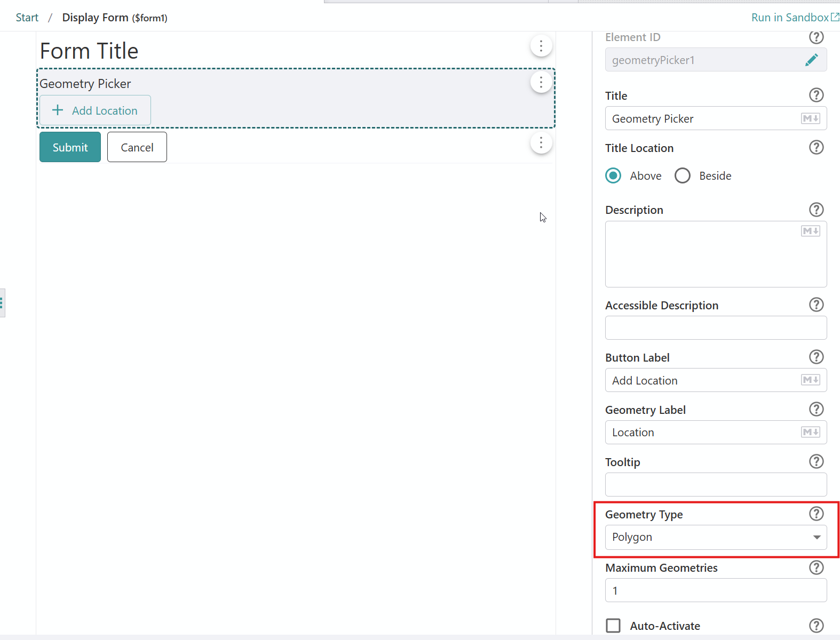Open the three-dot menu beside Submit and Cancel
This screenshot has width=840, height=640.
coord(541,143)
